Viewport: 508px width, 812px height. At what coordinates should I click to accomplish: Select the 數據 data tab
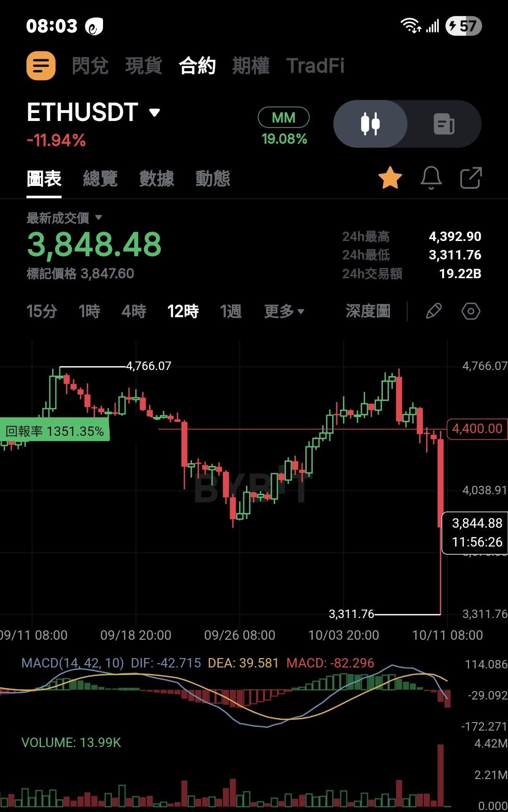coord(157,178)
